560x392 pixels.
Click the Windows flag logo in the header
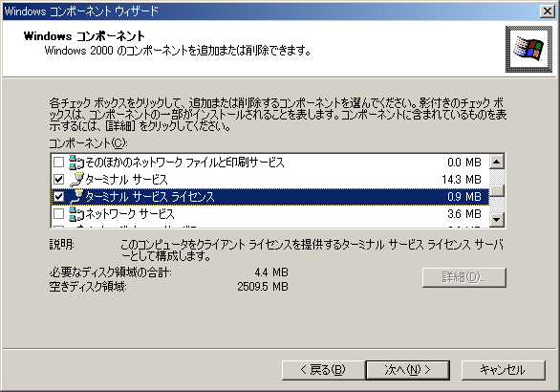[528, 49]
